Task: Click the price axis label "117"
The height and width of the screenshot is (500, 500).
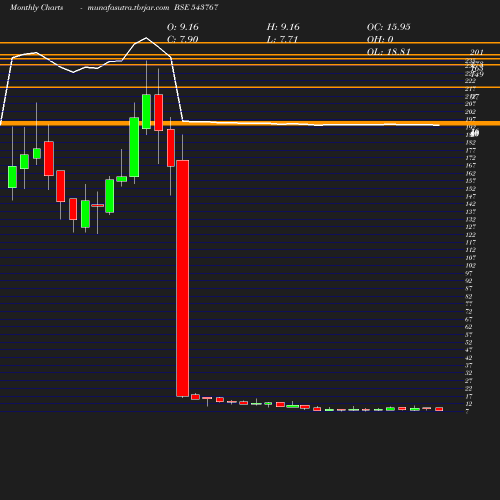Action: [x=471, y=243]
